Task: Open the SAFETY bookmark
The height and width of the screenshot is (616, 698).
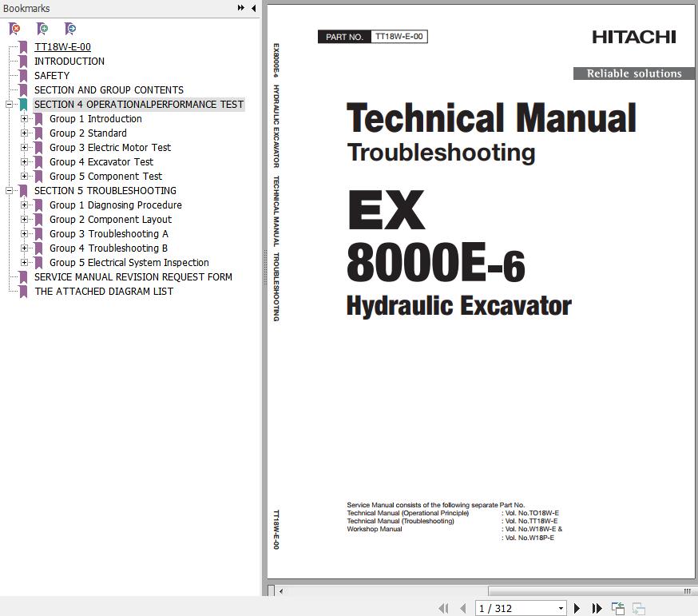Action: pos(52,76)
